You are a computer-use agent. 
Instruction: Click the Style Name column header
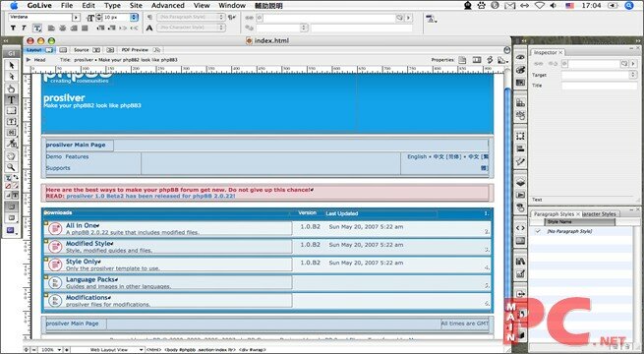579,222
